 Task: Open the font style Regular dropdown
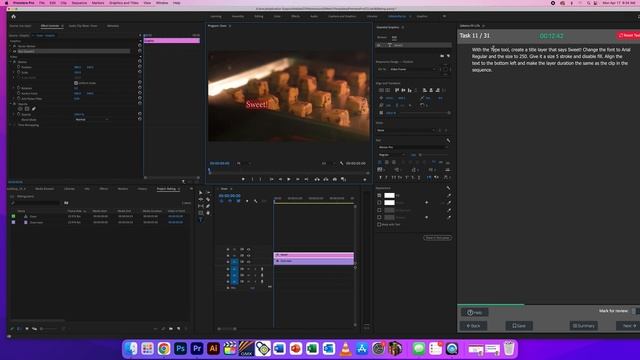pos(392,155)
